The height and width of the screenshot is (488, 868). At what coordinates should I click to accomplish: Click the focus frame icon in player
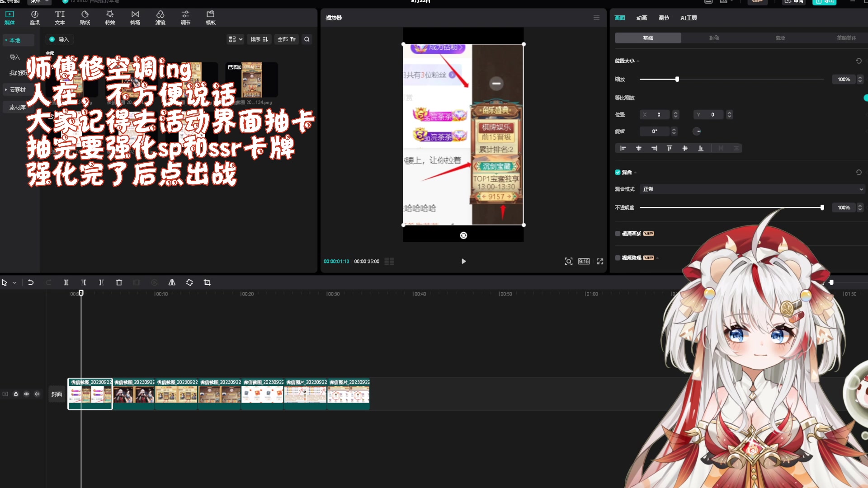569,261
